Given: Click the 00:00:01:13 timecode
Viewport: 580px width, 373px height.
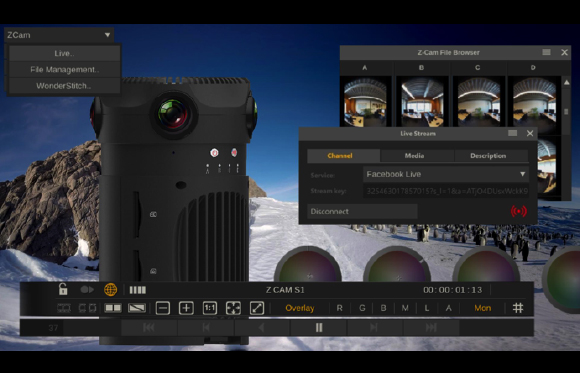Looking at the screenshot, I should [x=452, y=290].
